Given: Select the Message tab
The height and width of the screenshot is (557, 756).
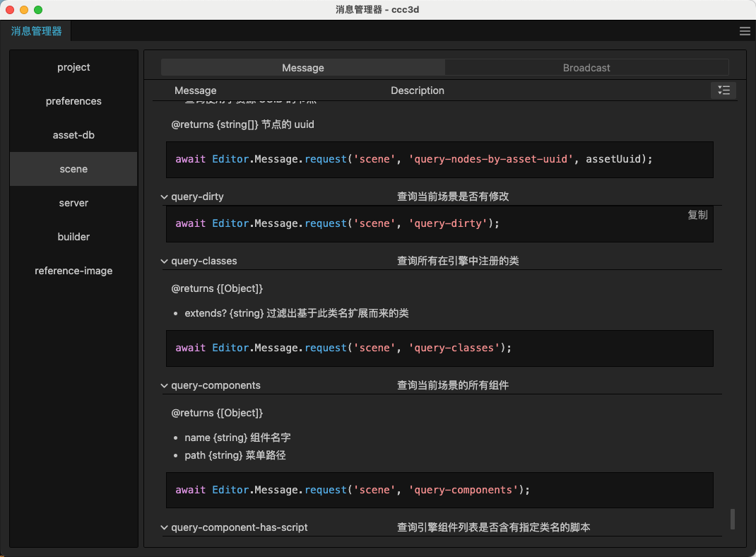Looking at the screenshot, I should click(x=303, y=68).
